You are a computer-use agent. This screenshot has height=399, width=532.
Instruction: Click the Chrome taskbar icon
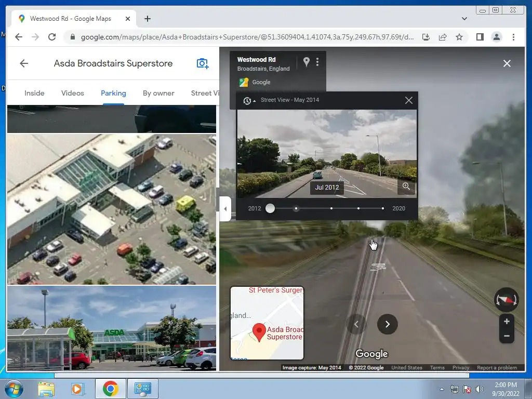pos(110,389)
